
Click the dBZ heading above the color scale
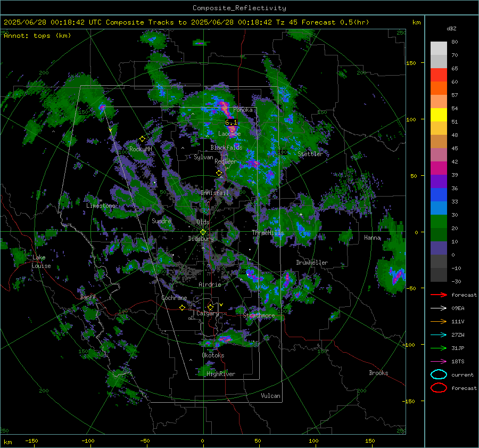coord(451,29)
